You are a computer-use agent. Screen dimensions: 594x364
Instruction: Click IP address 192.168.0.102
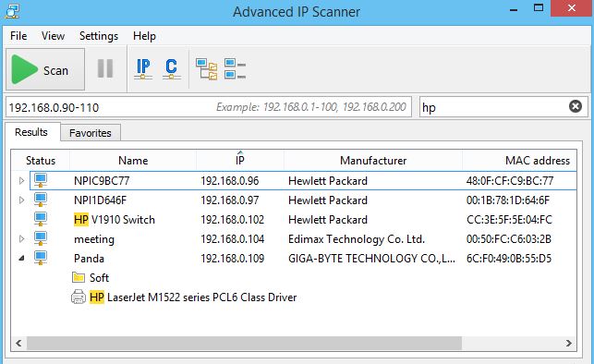coord(232,220)
